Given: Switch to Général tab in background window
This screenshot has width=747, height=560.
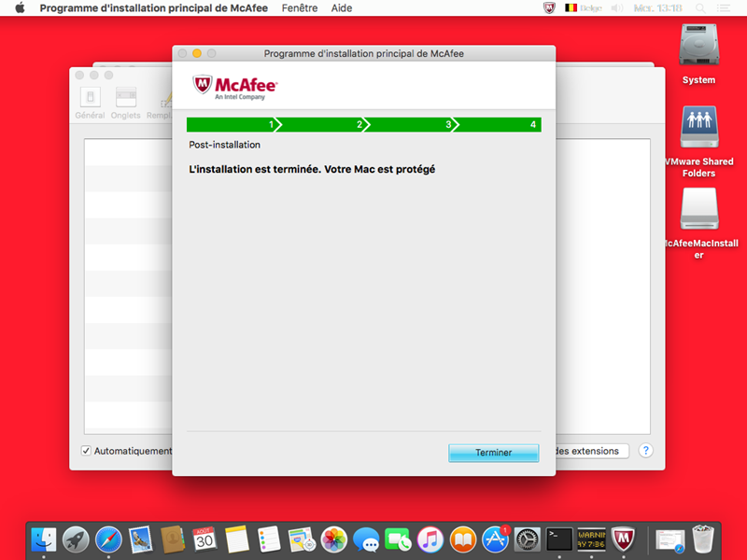Looking at the screenshot, I should click(90, 103).
